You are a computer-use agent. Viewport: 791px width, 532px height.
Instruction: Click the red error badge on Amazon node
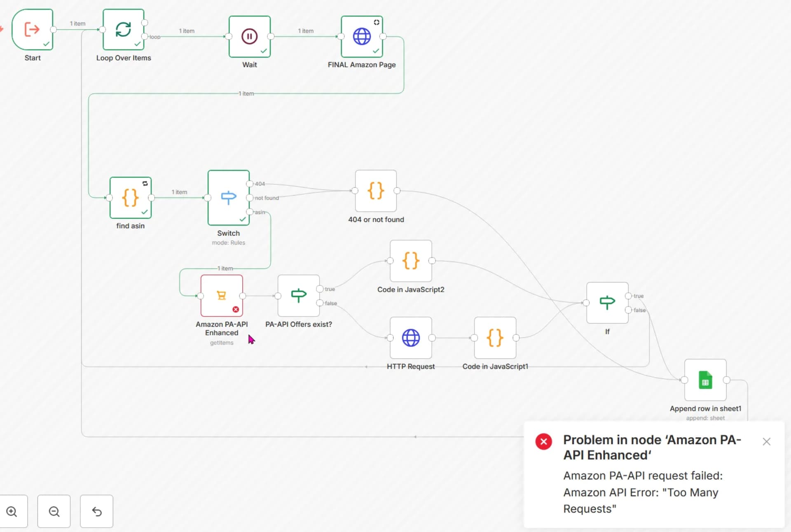point(236,309)
